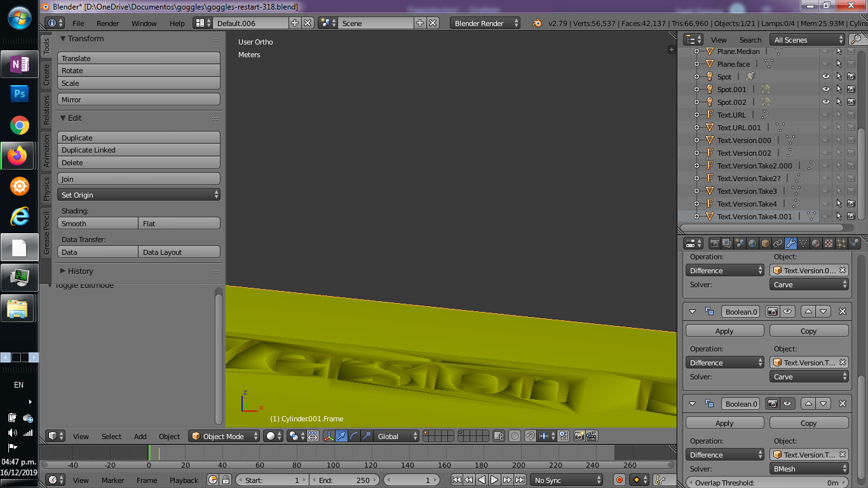Screen dimensions: 868x488
Task: Open the World properties globe tab
Action: click(x=753, y=243)
